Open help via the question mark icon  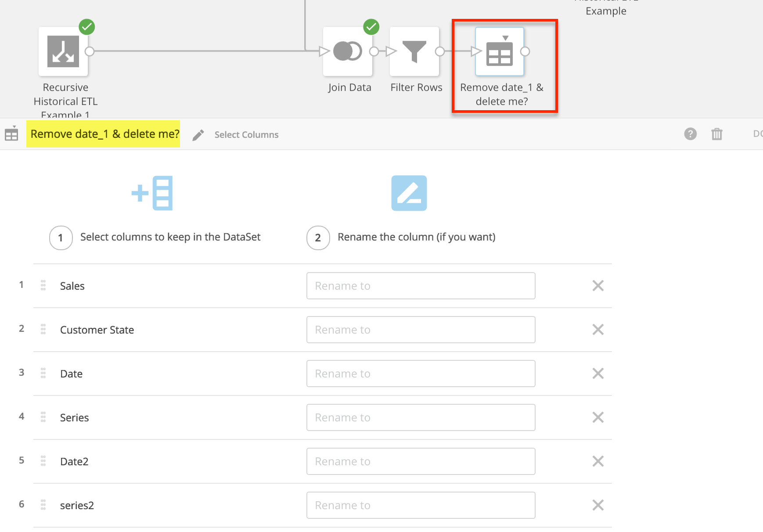click(x=691, y=134)
